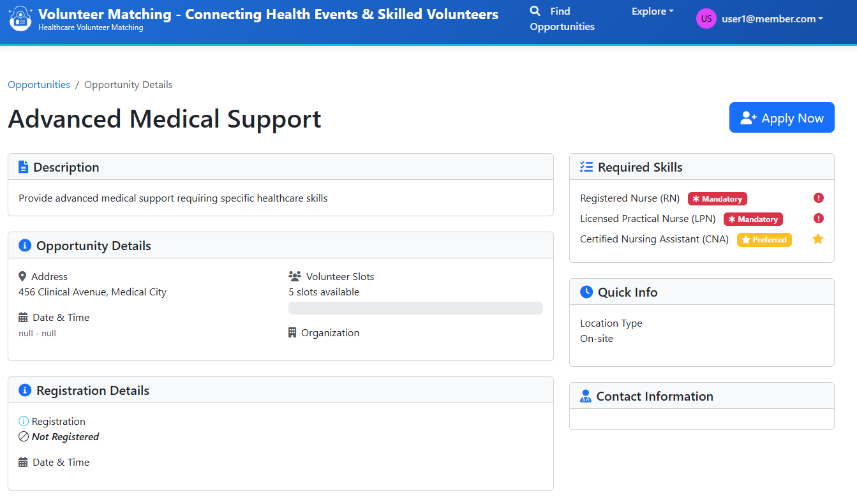Click the info icon beside Opportunity Details

click(x=25, y=246)
